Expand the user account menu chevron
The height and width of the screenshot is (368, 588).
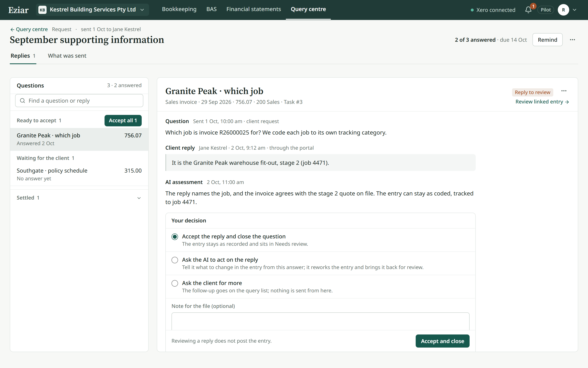point(575,10)
